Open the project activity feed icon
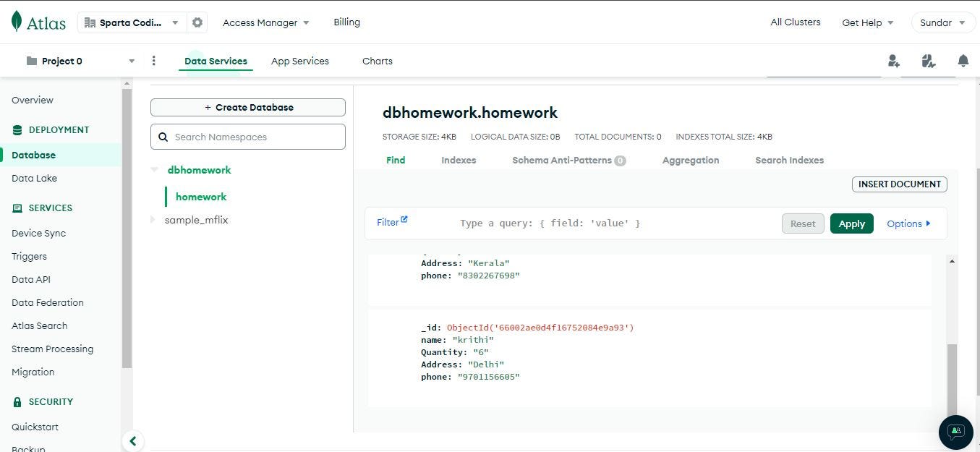 click(x=928, y=61)
